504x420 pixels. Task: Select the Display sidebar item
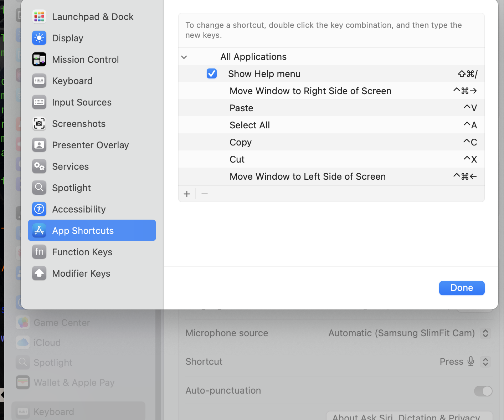[67, 38]
